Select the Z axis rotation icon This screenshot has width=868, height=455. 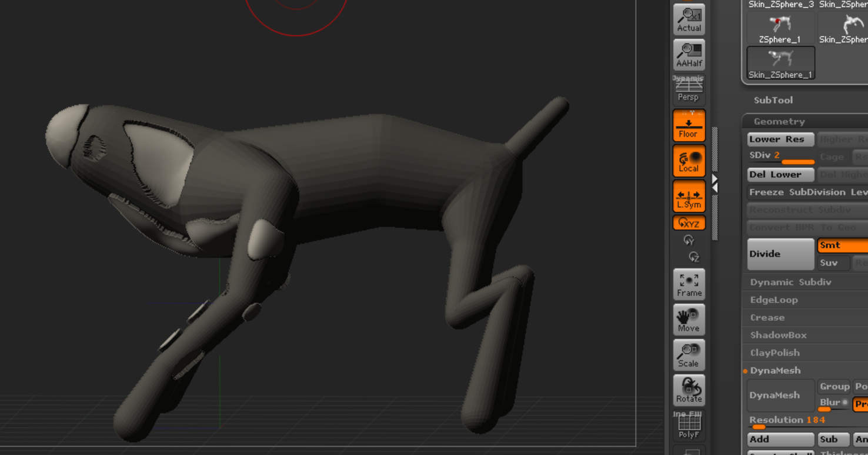click(694, 257)
